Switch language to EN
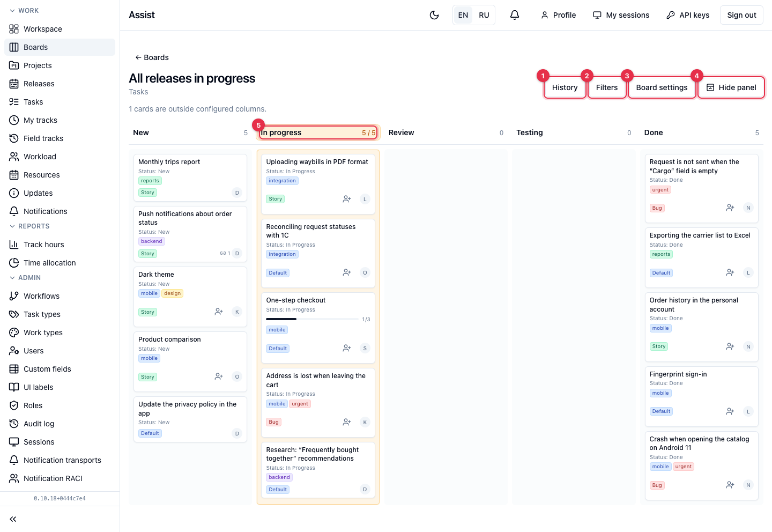Screen dimensions: 772x532 463,15
